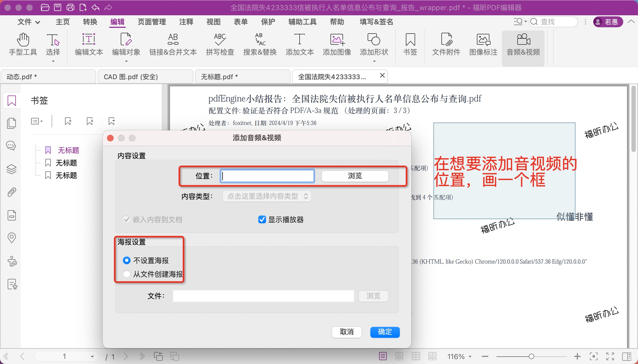Click inside the 位置 input field
The image size is (638, 364).
tap(267, 176)
